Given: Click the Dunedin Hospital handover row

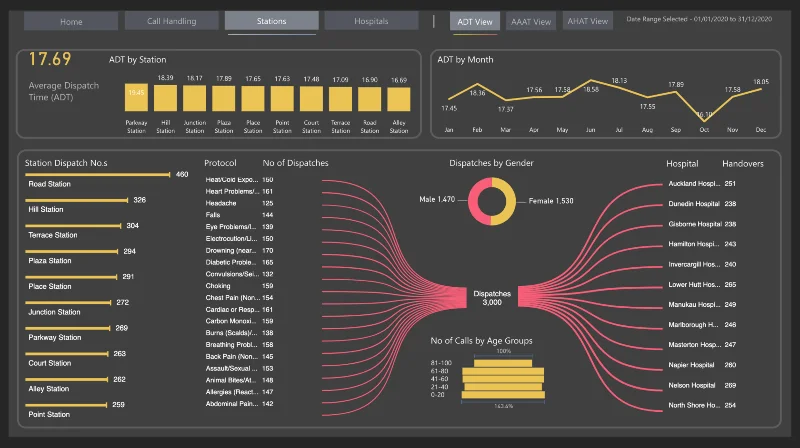Looking at the screenshot, I should tap(702, 204).
